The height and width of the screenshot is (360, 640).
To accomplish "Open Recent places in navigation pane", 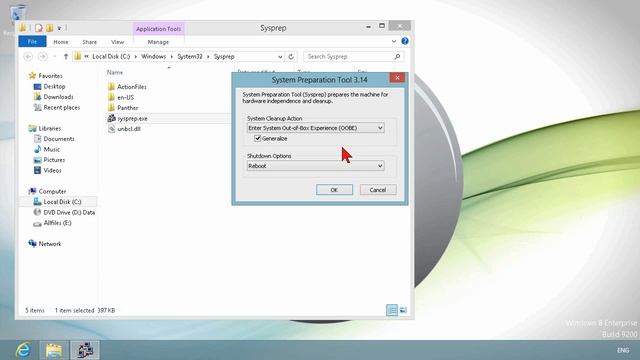I will click(x=62, y=108).
